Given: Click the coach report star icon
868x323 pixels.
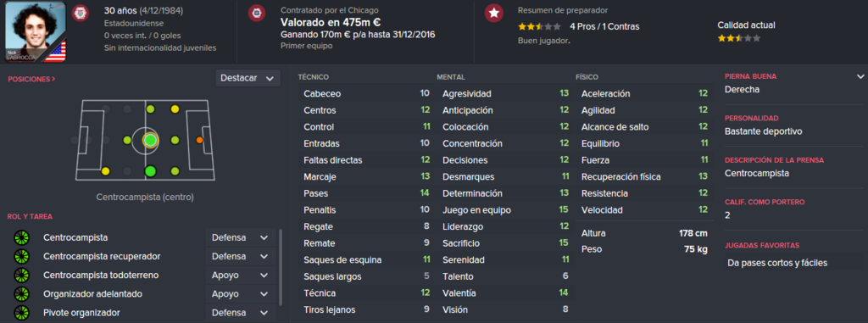Looking at the screenshot, I should point(493,13).
